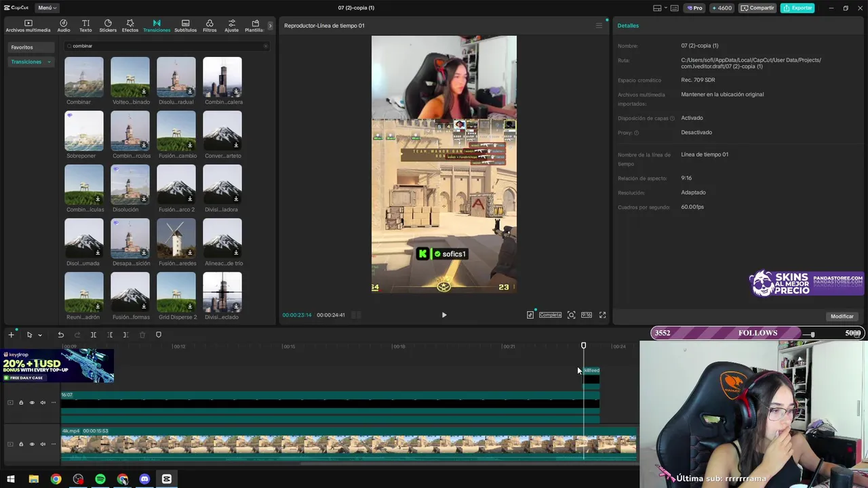Open the Completa quality dropdown

550,315
